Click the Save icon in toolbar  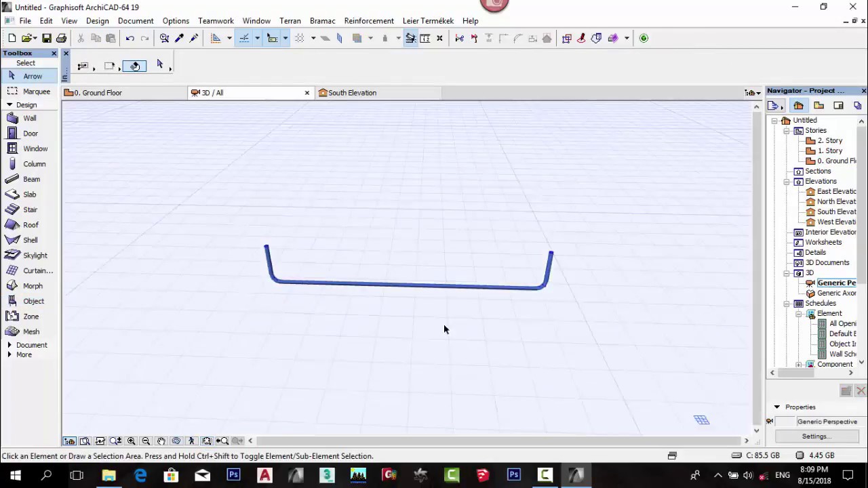tap(46, 38)
